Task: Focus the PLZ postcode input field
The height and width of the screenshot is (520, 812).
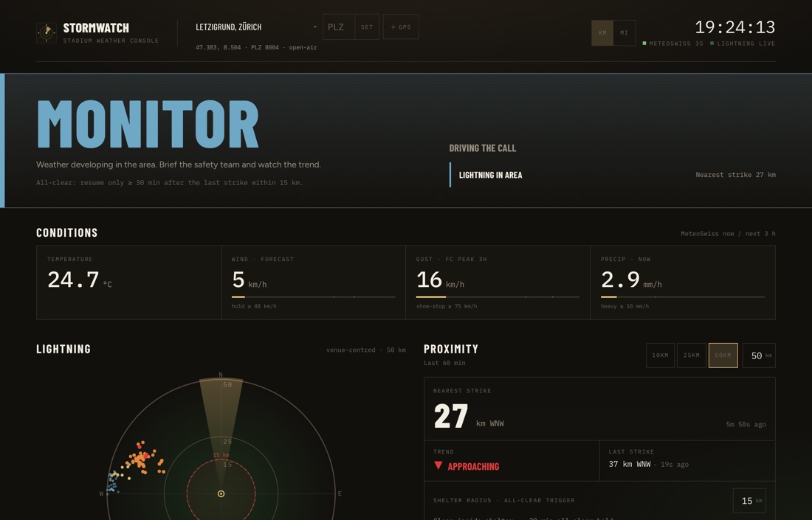Action: click(339, 27)
